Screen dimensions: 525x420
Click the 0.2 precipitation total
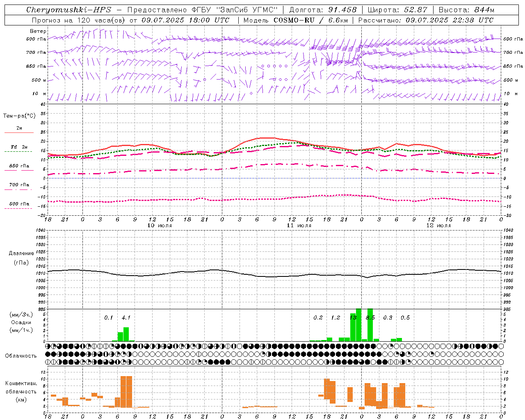point(318,318)
